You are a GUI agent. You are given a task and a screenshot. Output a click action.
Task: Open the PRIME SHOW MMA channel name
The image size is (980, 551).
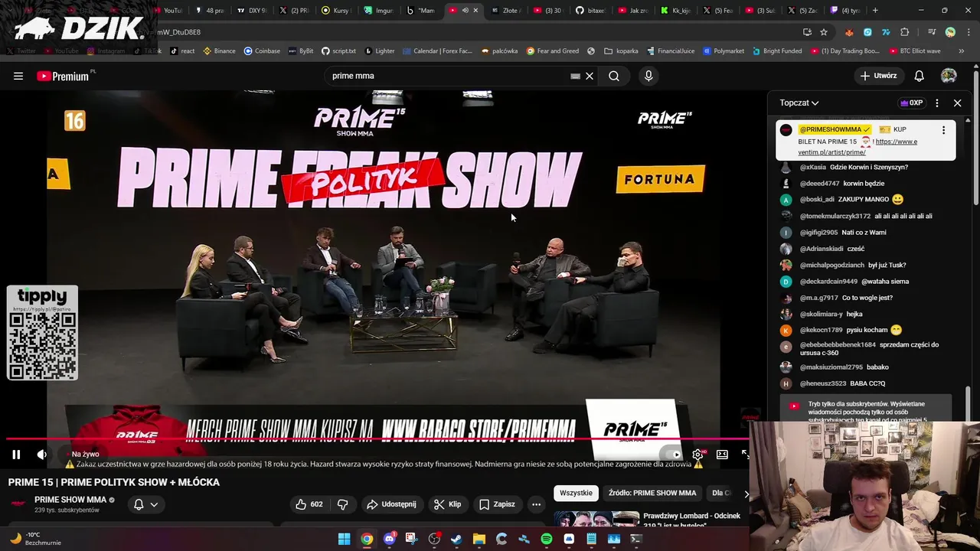click(x=70, y=500)
